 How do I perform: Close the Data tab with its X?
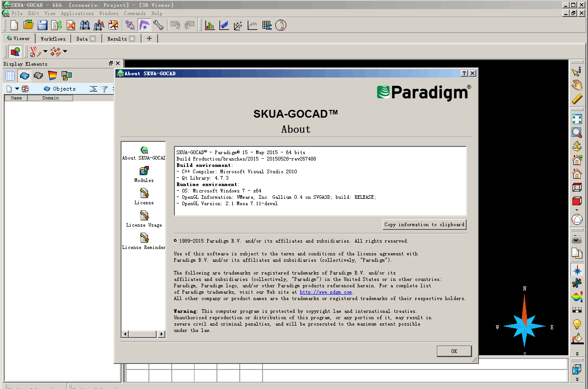pos(93,39)
